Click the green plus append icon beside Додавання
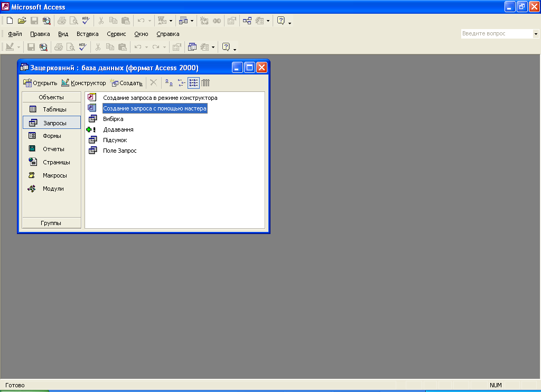 [91, 129]
